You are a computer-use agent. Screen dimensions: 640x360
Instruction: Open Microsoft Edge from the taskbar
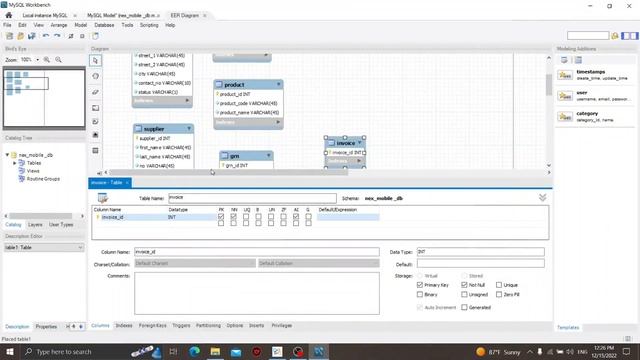pos(194,351)
